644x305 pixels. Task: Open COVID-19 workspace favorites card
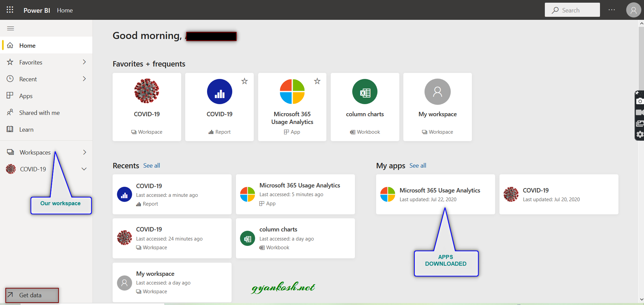tap(147, 107)
